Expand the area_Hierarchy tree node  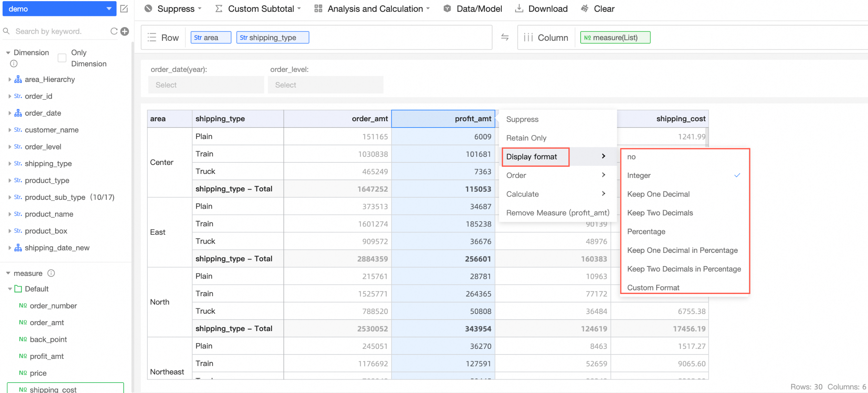coord(10,79)
